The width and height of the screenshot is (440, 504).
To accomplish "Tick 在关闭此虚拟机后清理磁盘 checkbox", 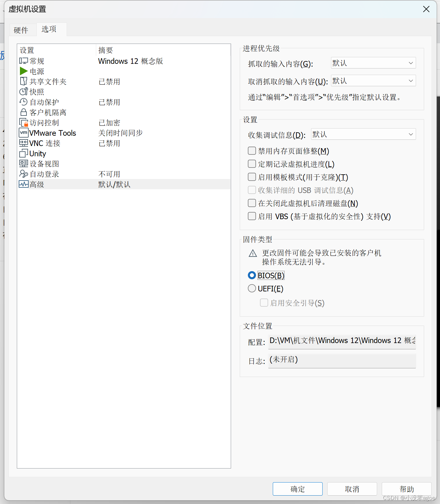I will (x=252, y=203).
